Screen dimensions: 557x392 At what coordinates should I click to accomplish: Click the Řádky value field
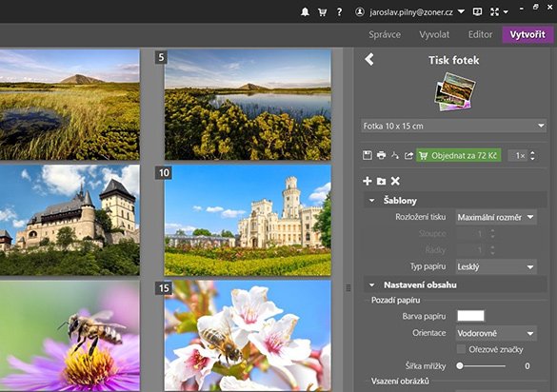(472, 250)
